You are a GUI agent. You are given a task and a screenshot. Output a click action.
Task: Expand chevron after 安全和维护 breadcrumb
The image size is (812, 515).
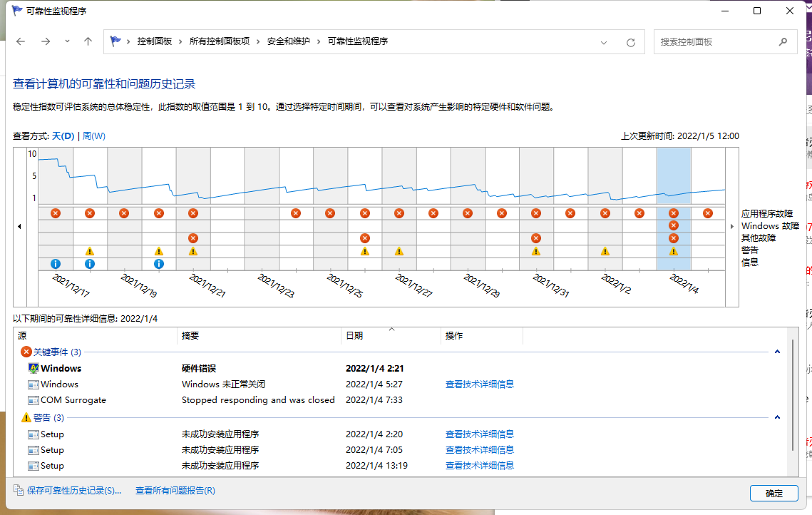click(319, 42)
